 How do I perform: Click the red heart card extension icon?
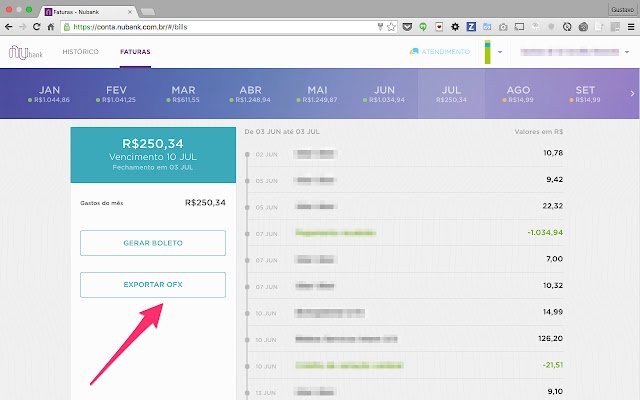(x=439, y=27)
